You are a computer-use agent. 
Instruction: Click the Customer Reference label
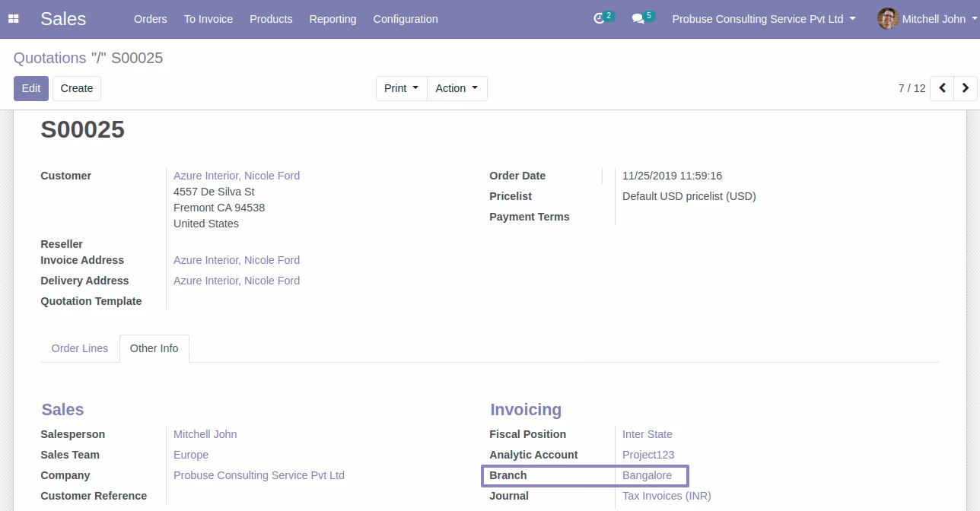94,496
